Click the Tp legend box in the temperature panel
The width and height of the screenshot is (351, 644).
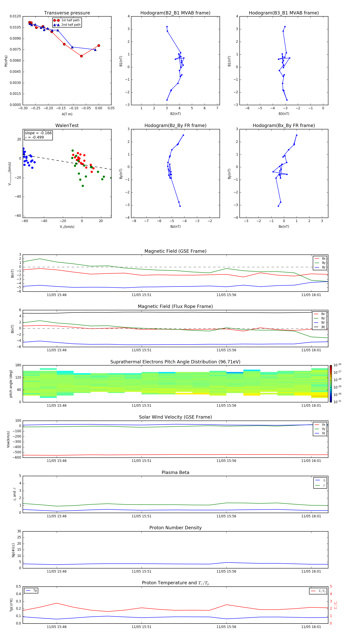tap(31, 591)
